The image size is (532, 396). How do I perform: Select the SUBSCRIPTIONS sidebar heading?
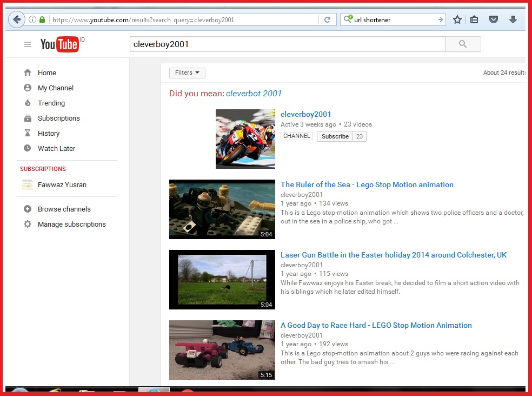pos(43,169)
